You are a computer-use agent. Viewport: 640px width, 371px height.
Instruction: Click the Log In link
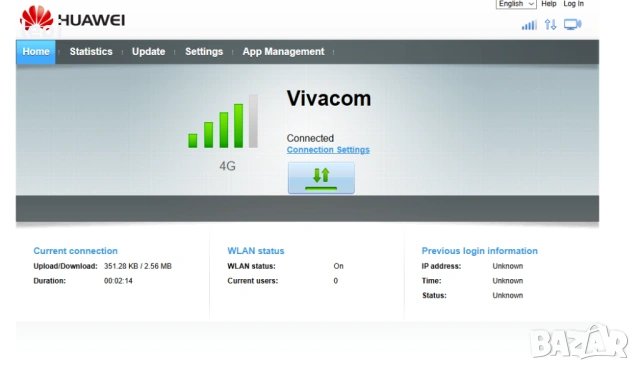573,4
